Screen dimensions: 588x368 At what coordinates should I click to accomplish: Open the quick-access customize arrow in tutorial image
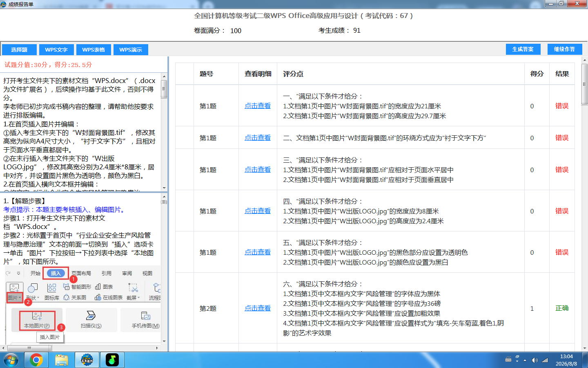(18, 273)
